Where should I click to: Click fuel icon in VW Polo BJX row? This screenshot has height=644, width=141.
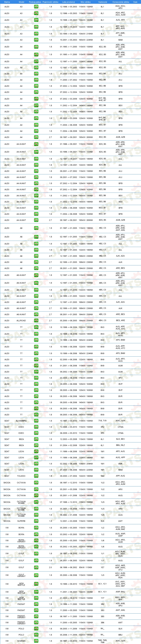pos(36,629)
